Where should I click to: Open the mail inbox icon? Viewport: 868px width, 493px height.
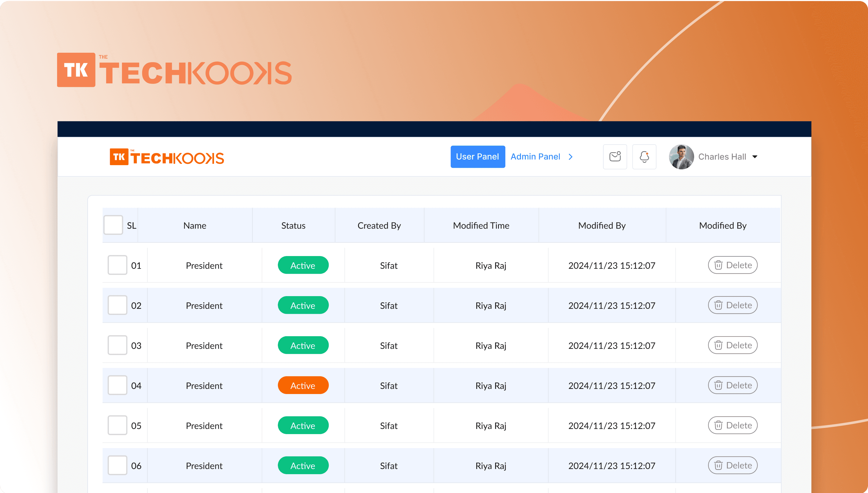click(x=615, y=157)
